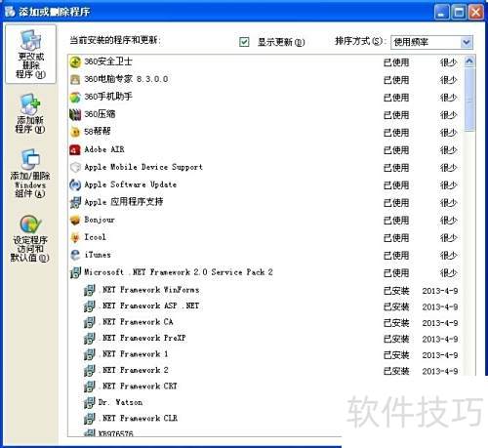Select the iTunes entry text

[98, 255]
